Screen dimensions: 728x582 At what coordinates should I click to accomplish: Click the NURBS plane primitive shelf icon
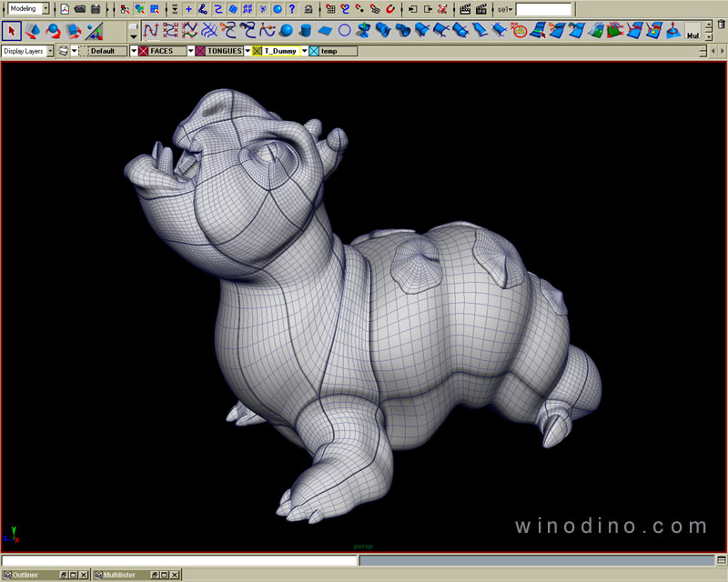tap(325, 32)
